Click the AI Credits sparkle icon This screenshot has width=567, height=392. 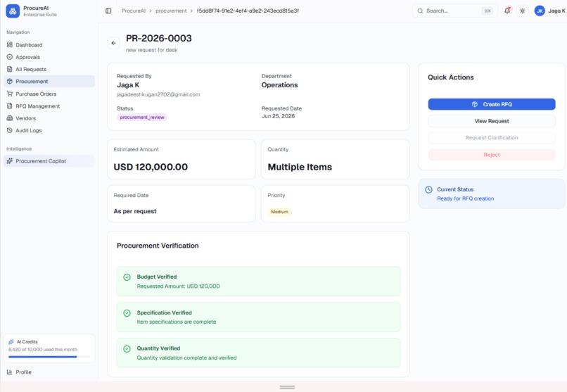point(11,342)
